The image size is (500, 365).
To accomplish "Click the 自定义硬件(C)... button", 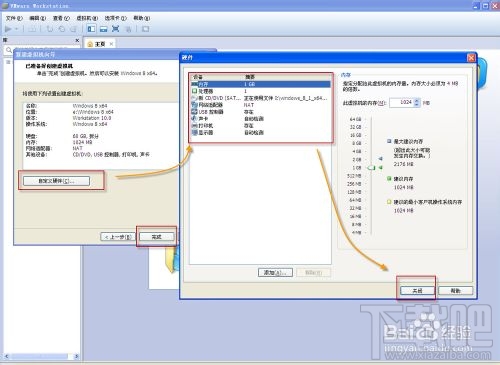I will 56,181.
